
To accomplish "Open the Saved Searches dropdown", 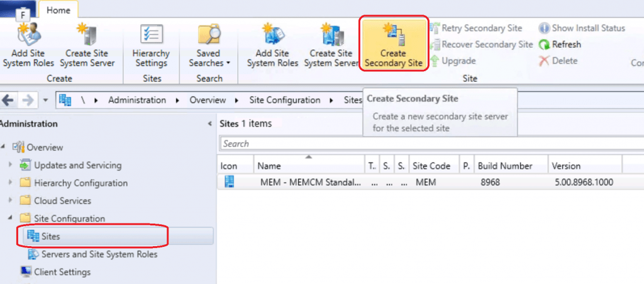I will click(209, 45).
